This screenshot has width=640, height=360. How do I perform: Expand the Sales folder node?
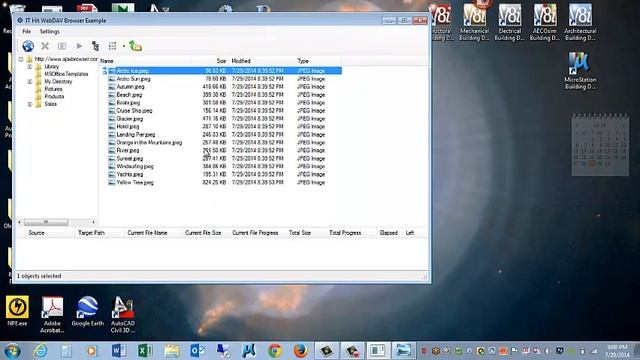tap(29, 104)
